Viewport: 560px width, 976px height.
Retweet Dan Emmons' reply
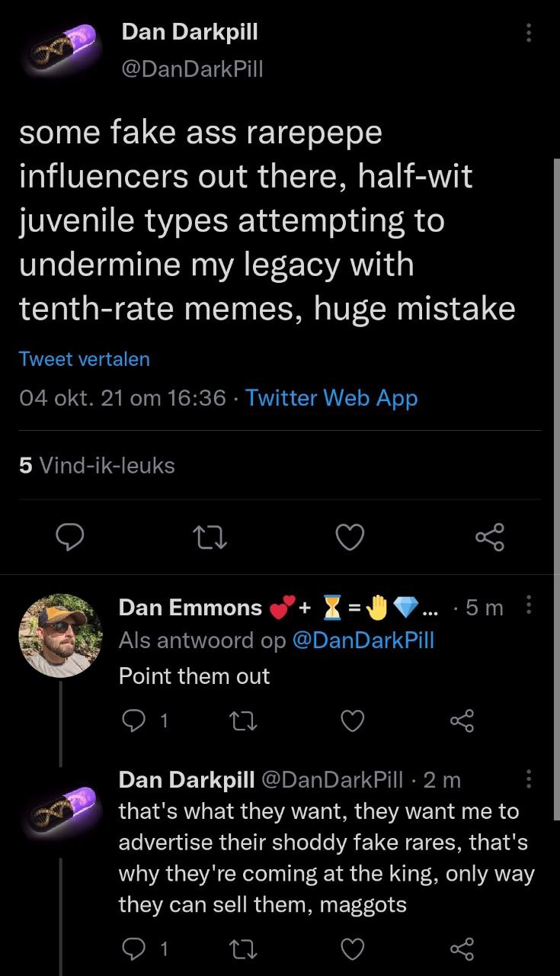tap(244, 721)
